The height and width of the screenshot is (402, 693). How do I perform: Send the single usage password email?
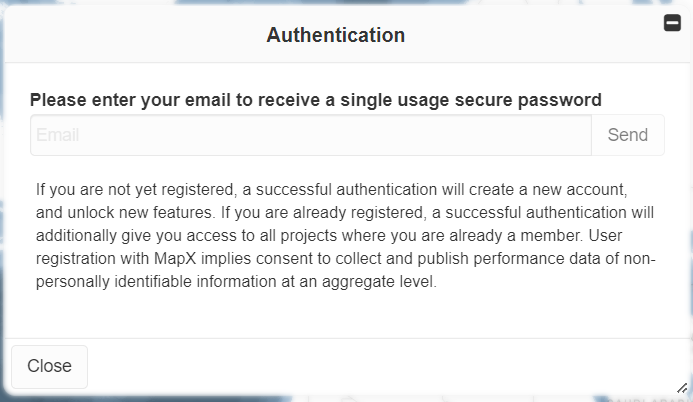point(627,135)
